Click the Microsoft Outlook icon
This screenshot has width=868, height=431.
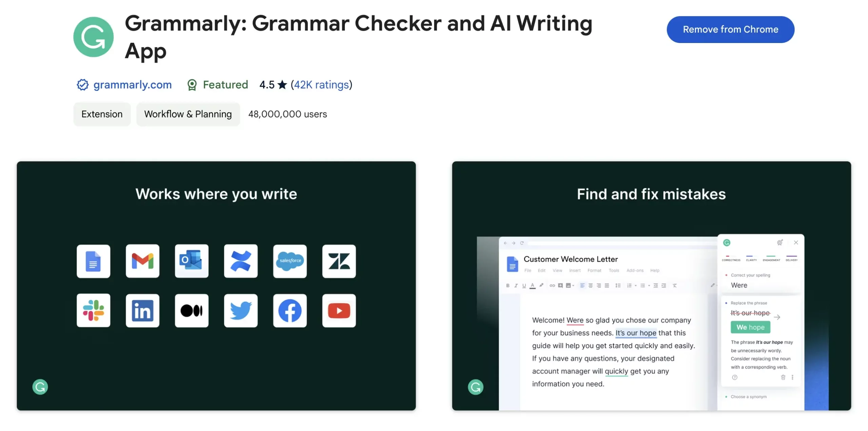click(192, 261)
